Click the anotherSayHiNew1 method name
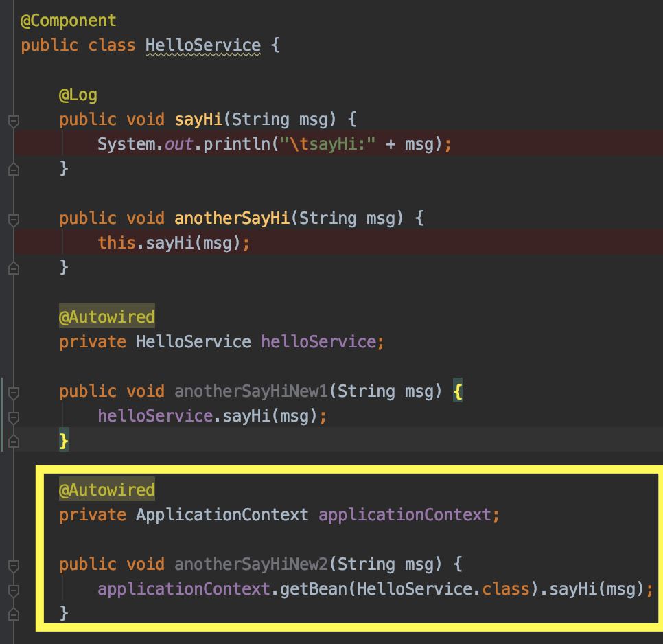 point(251,391)
